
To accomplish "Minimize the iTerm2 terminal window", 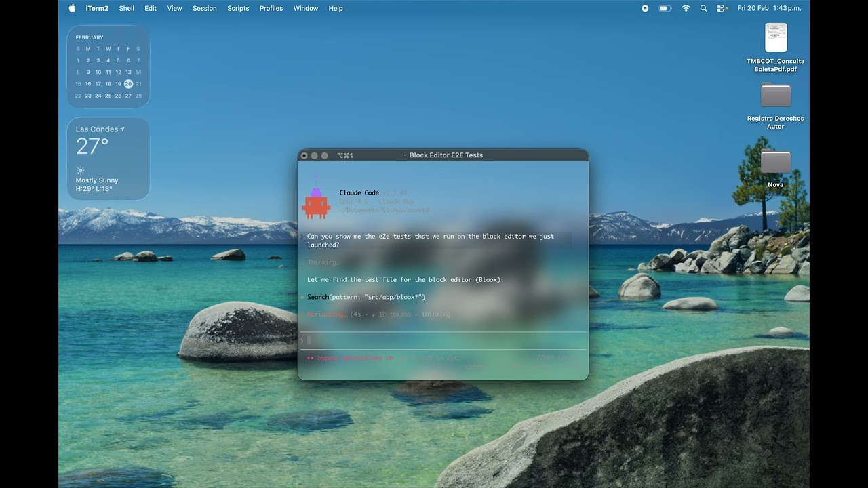I will coord(315,155).
